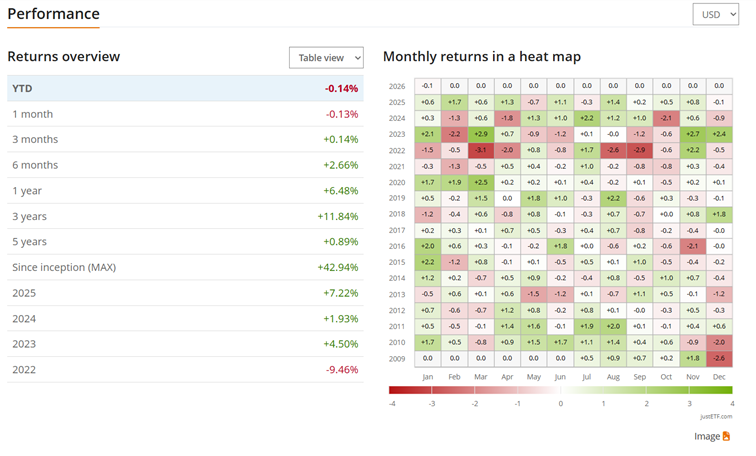Select the YTD returns row

tap(185, 88)
